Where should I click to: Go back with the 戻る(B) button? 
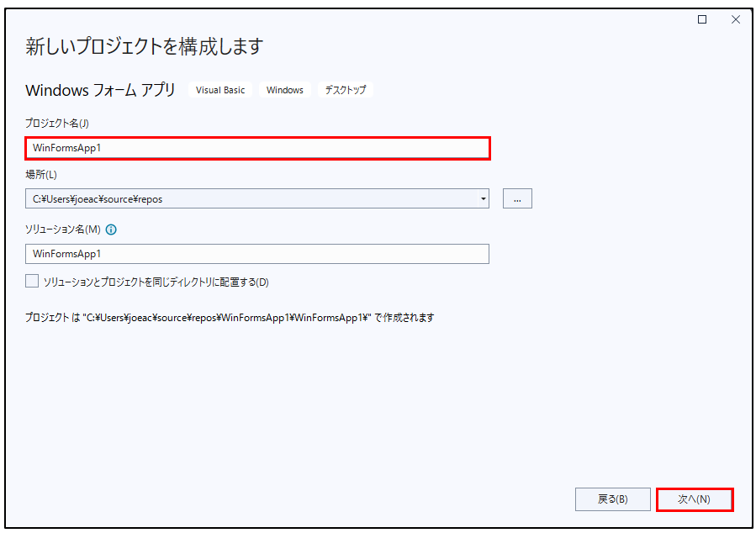[612, 499]
